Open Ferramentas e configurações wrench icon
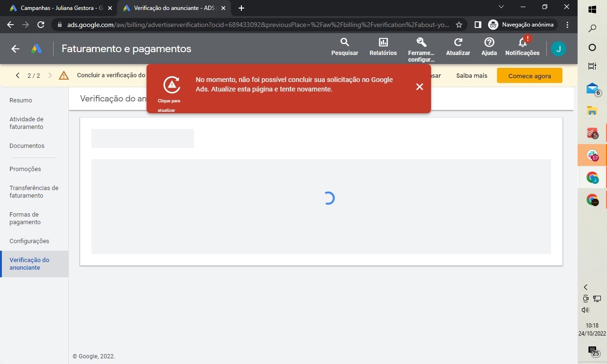Screen dimensions: 607x364 [x=421, y=50]
